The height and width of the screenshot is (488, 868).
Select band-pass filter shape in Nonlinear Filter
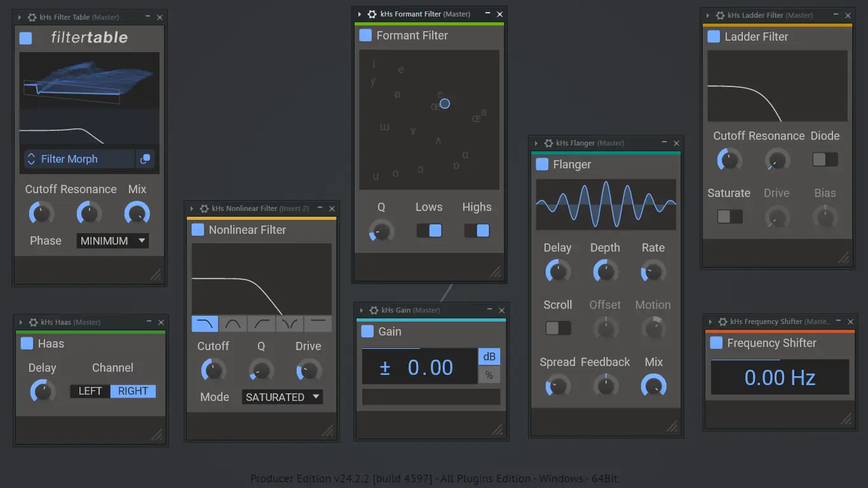click(233, 323)
